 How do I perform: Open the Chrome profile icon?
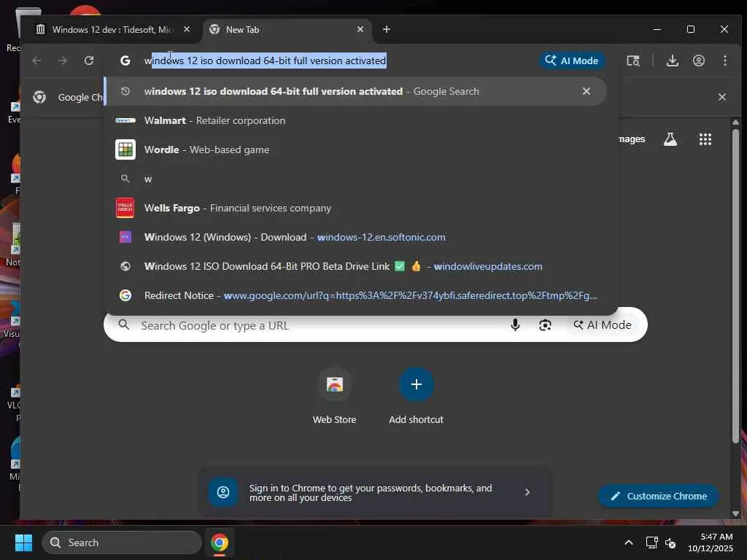coord(698,61)
